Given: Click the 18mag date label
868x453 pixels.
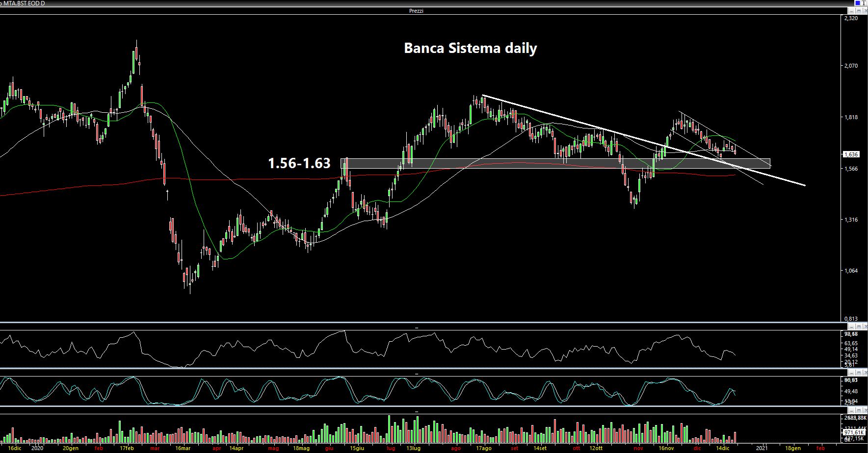Looking at the screenshot, I should (301, 449).
